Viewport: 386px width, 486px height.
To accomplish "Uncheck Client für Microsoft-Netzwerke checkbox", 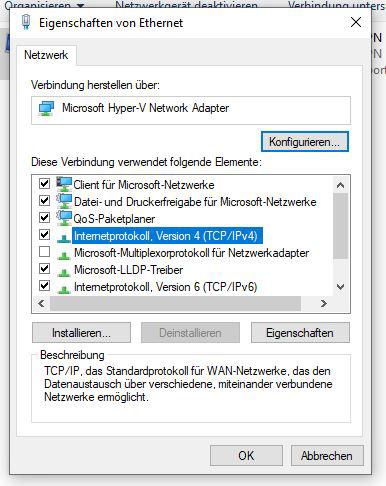I will pyautogui.click(x=44, y=184).
